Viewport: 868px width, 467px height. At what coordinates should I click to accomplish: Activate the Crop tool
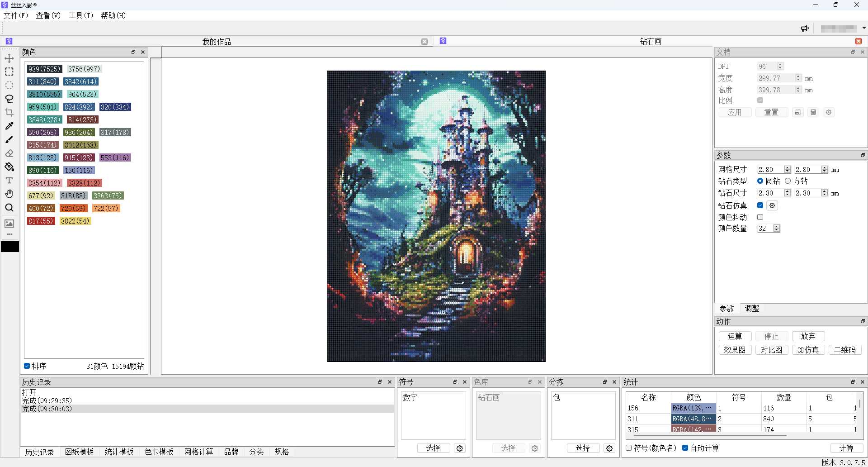point(9,112)
